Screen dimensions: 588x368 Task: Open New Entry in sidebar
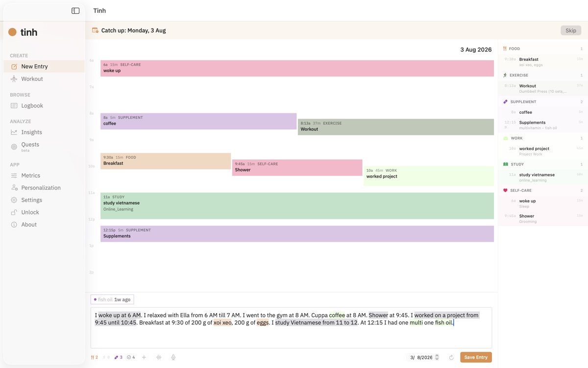click(44, 66)
